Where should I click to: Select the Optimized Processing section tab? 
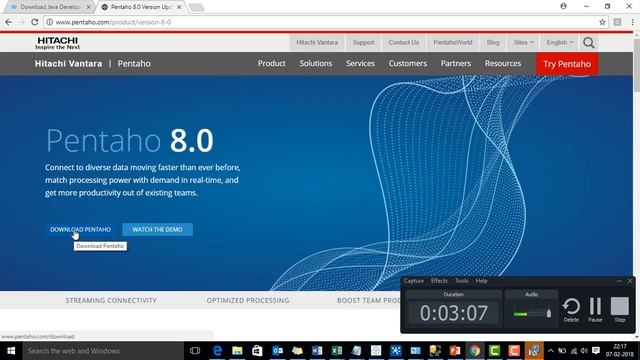[248, 300]
